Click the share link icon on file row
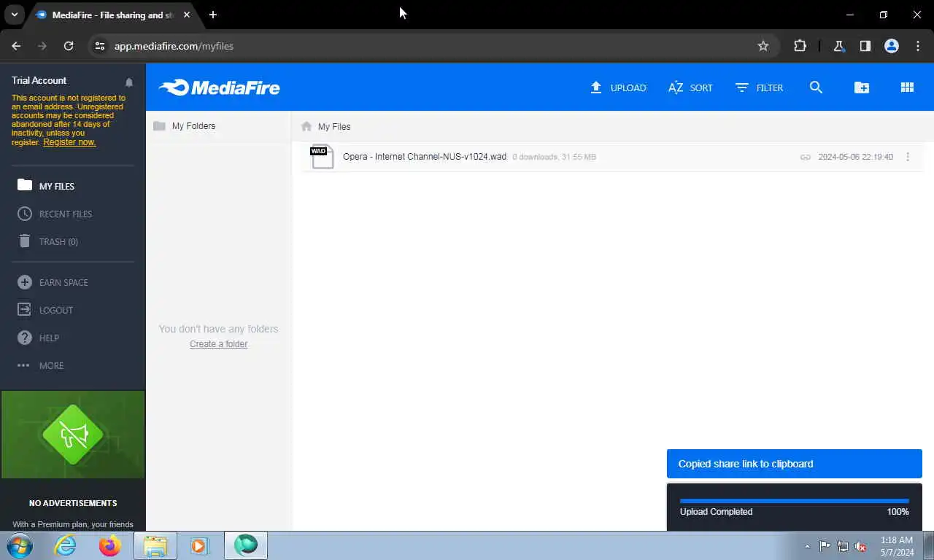The width and height of the screenshot is (934, 560). (806, 157)
